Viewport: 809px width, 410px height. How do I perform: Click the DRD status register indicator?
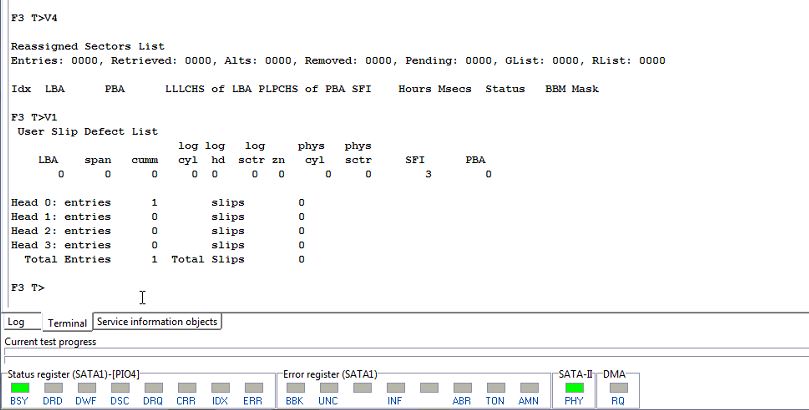click(x=53, y=388)
